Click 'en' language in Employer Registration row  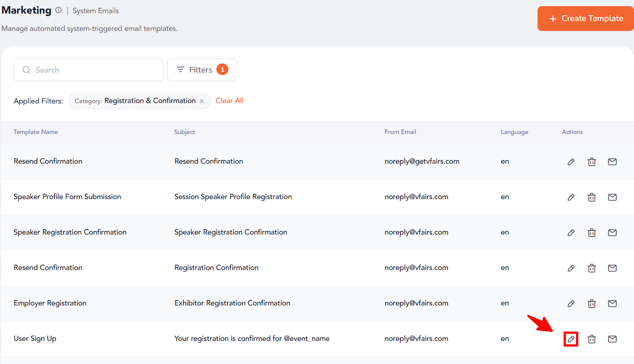pyautogui.click(x=505, y=303)
